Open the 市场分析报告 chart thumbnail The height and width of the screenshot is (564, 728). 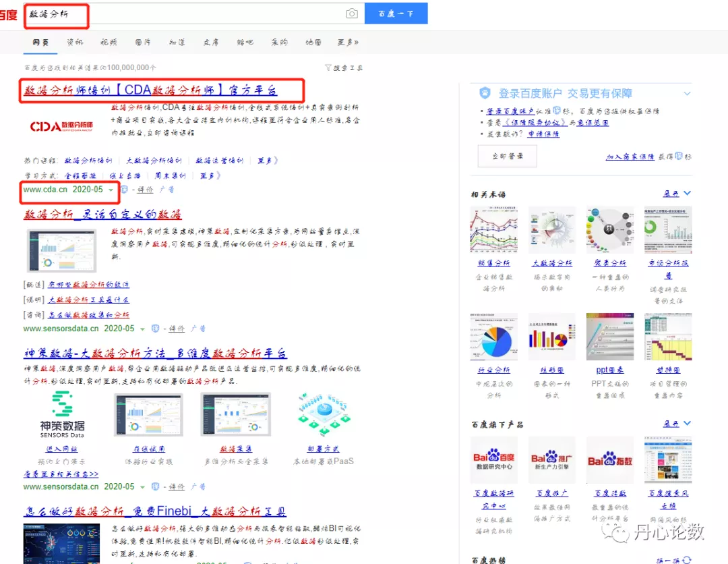coord(668,230)
